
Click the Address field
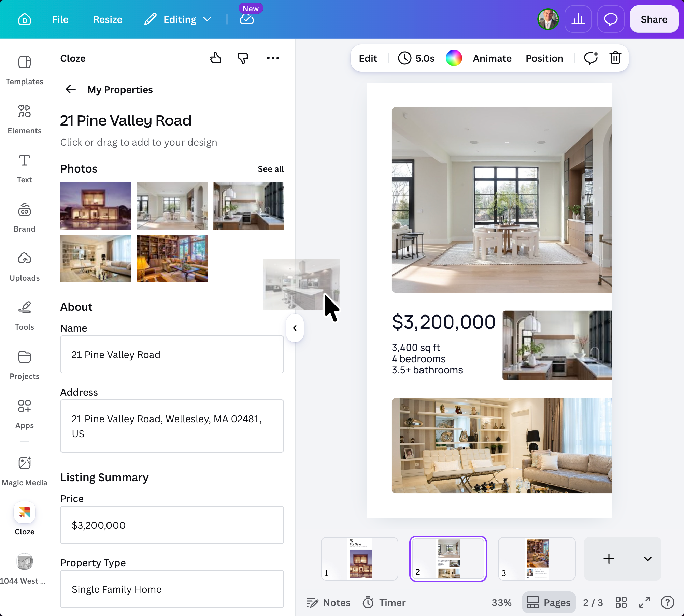pyautogui.click(x=172, y=426)
